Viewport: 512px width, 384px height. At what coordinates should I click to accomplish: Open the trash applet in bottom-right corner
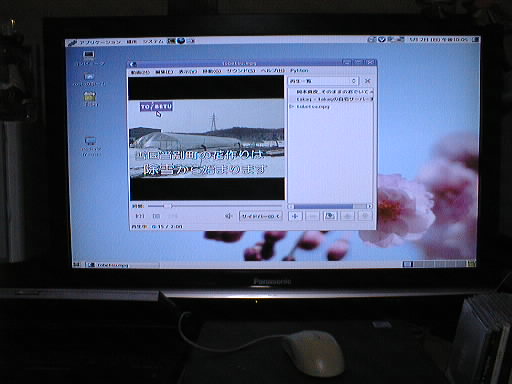click(x=472, y=264)
